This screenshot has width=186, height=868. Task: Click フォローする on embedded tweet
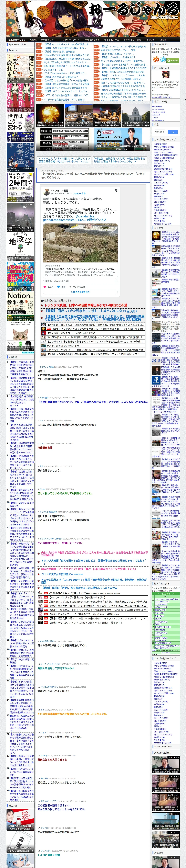coord(79,193)
